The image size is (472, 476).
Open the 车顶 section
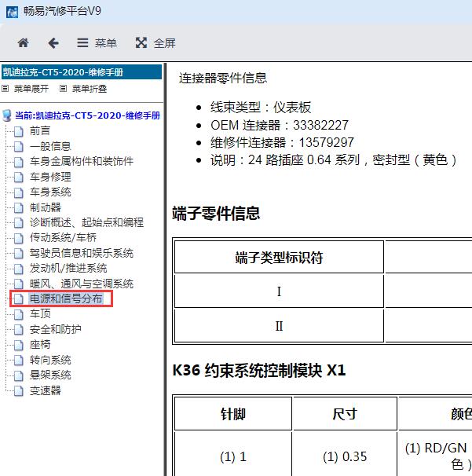click(40, 313)
